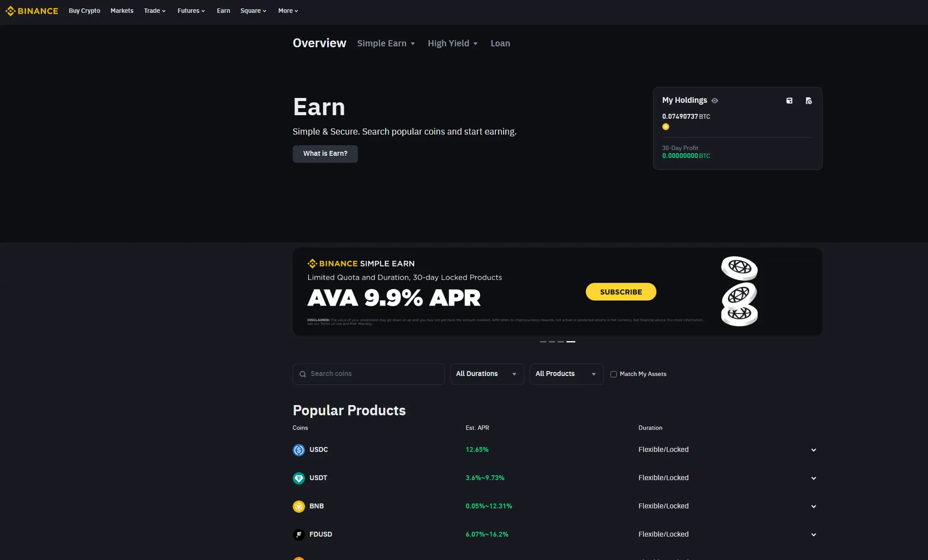Click the yellow coin badge under balance

(666, 127)
